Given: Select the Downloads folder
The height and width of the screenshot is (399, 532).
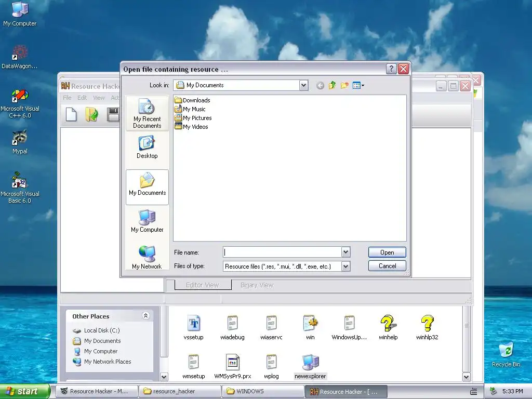Looking at the screenshot, I should tap(192, 100).
